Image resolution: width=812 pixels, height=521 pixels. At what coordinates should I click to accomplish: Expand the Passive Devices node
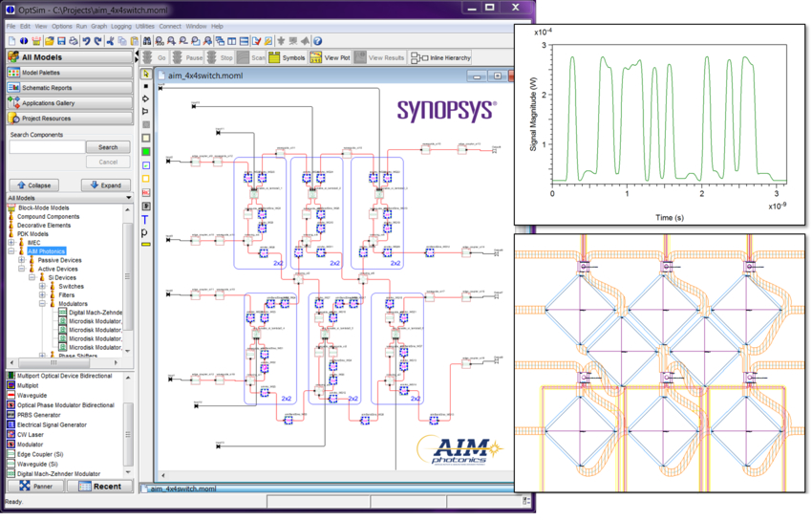[21, 260]
